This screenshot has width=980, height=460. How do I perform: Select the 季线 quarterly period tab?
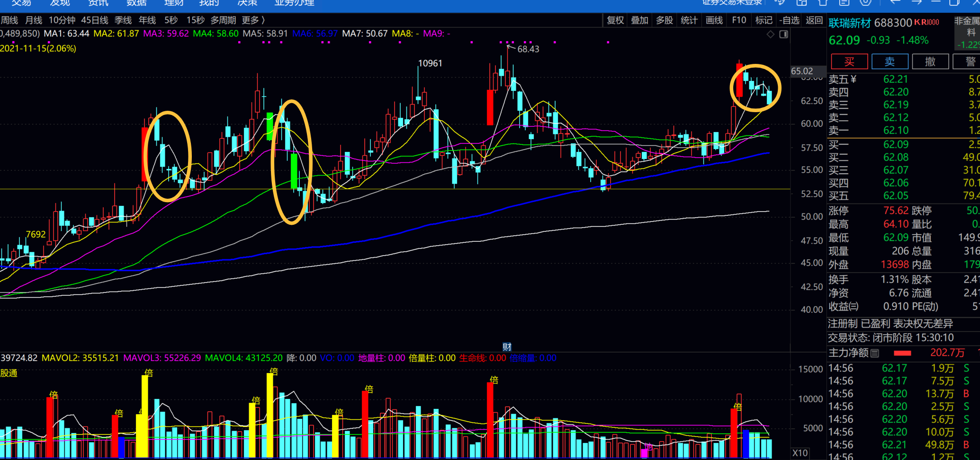[123, 20]
